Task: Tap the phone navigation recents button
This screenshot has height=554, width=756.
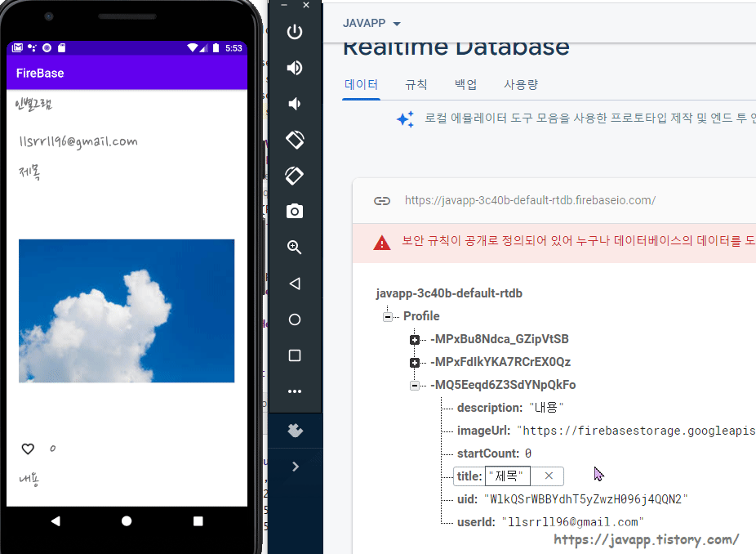Action: (198, 521)
